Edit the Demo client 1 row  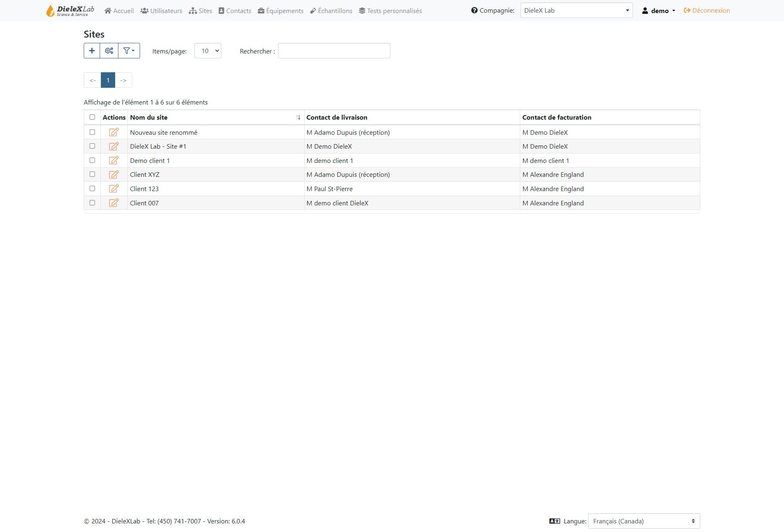coord(114,160)
